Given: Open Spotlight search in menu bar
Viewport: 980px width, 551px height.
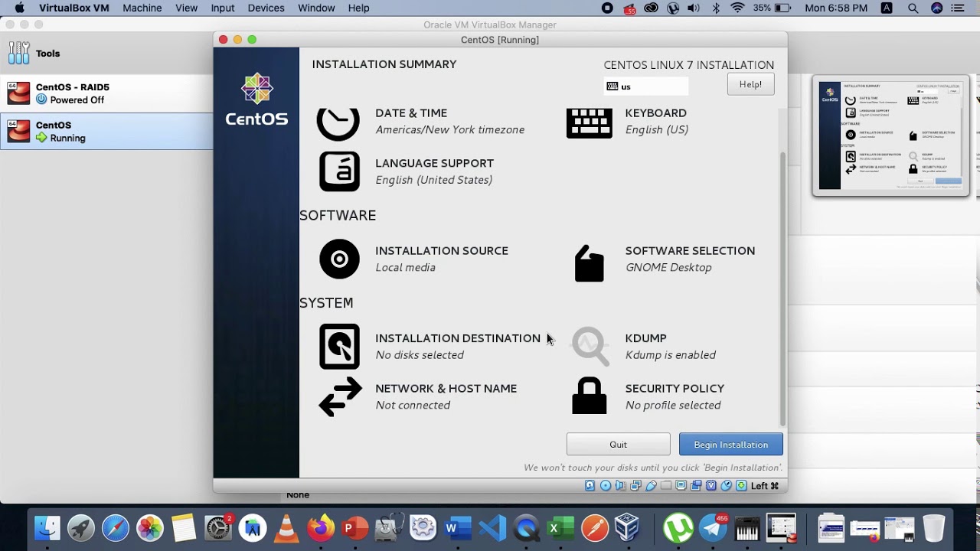Looking at the screenshot, I should click(x=913, y=8).
